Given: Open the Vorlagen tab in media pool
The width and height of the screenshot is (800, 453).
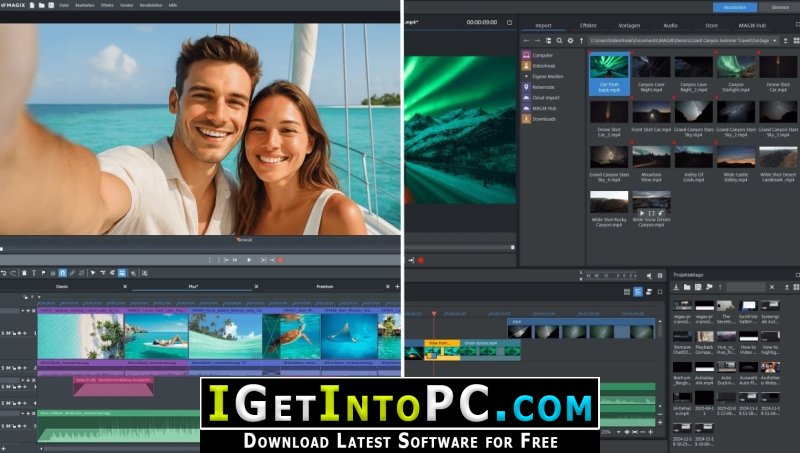Looking at the screenshot, I should [x=629, y=26].
